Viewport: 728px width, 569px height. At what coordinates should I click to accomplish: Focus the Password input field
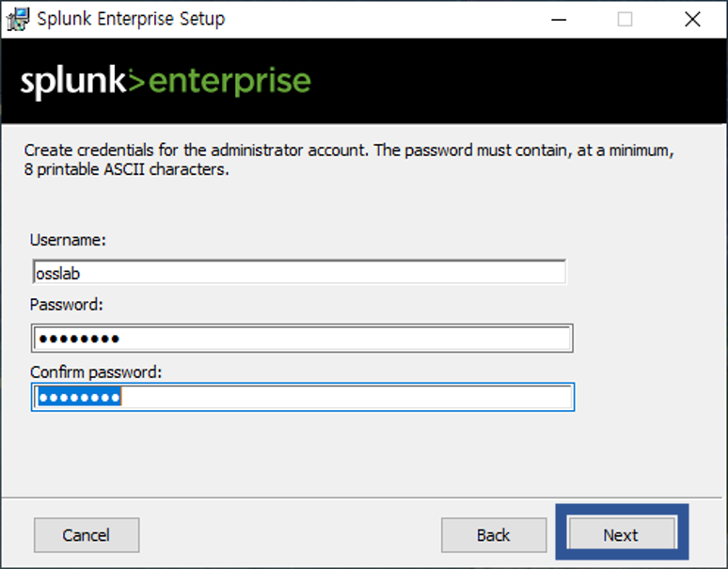302,339
